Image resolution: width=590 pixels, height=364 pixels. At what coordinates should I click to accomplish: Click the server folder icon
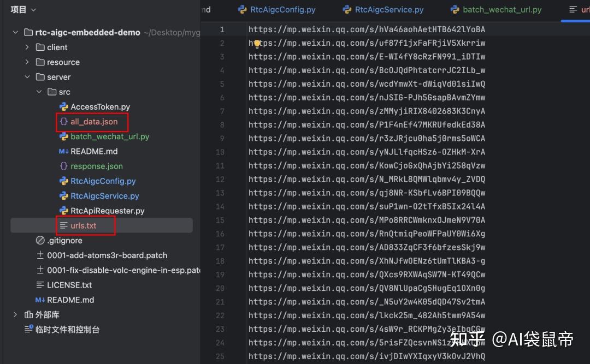pos(40,77)
